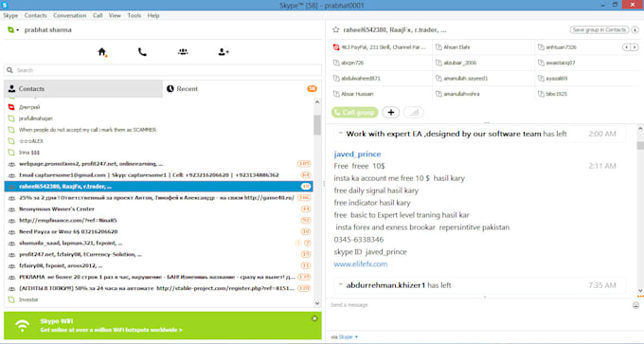644x344 pixels.
Task: Show previous participants with left arrow
Action: point(626,47)
